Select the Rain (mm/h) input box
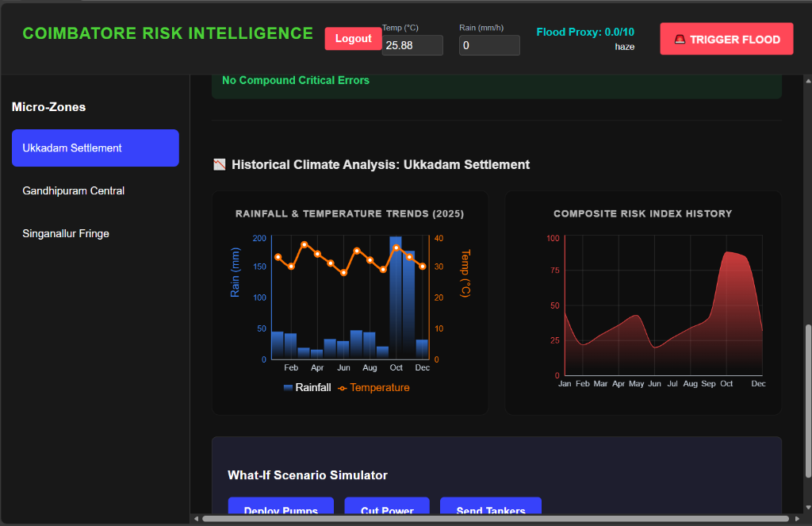Image resolution: width=812 pixels, height=526 pixels. 489,45
